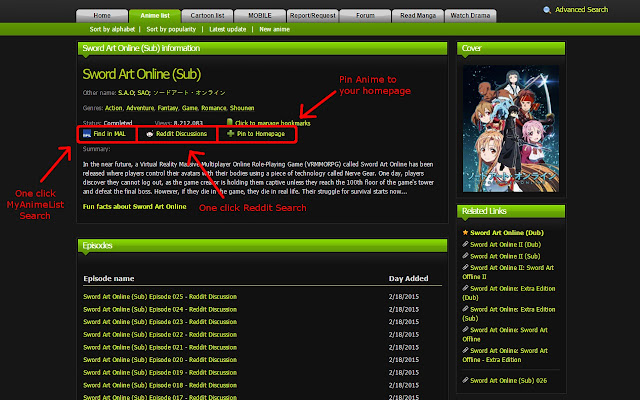Image resolution: width=640 pixels, height=400 pixels.
Task: Click the Pin to Homepage button
Action: coord(256,134)
